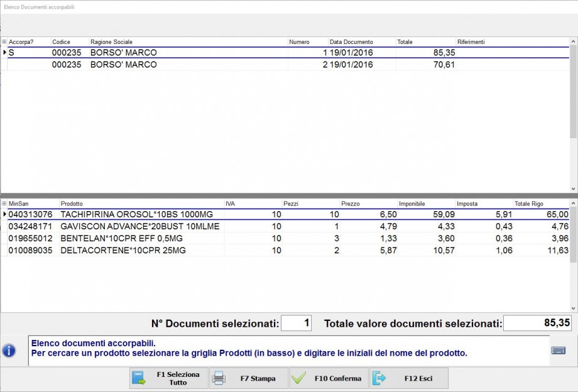Click the row indicator arrow beside document 1
The height and width of the screenshot is (392, 578).
pos(5,53)
